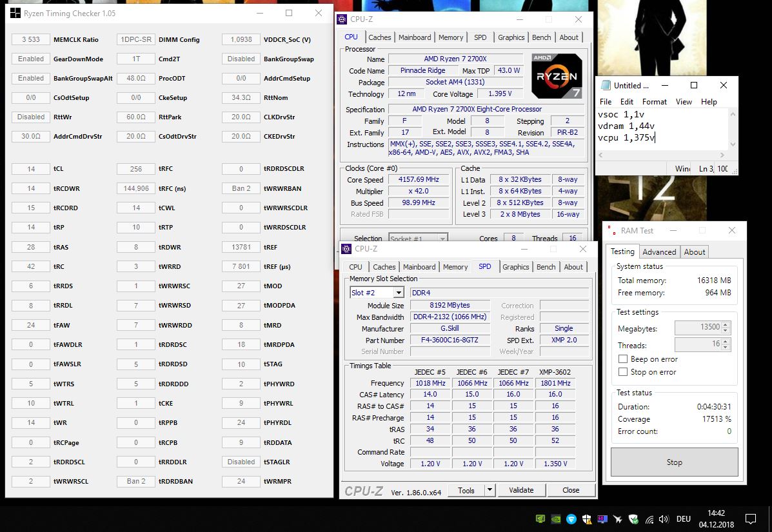The height and width of the screenshot is (532, 772).
Task: Click the Notepad horizontal scrollbar right arrow
Action: [x=722, y=155]
